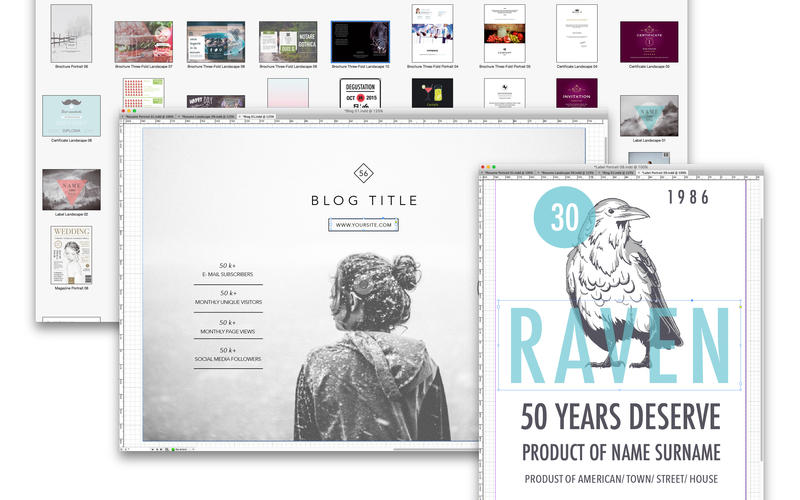Select the Brochure Portrait 06 template thumbnail
Viewport: 800px width, 500px height.
point(71,34)
